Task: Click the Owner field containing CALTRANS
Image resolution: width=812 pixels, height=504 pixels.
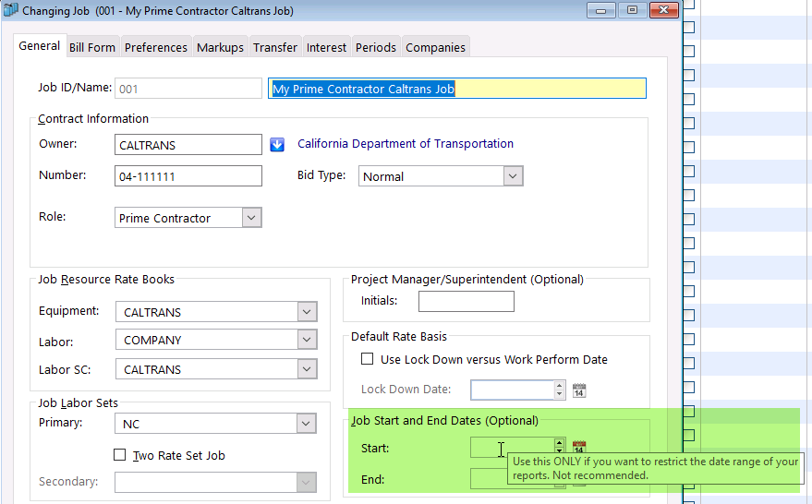Action: tap(188, 144)
